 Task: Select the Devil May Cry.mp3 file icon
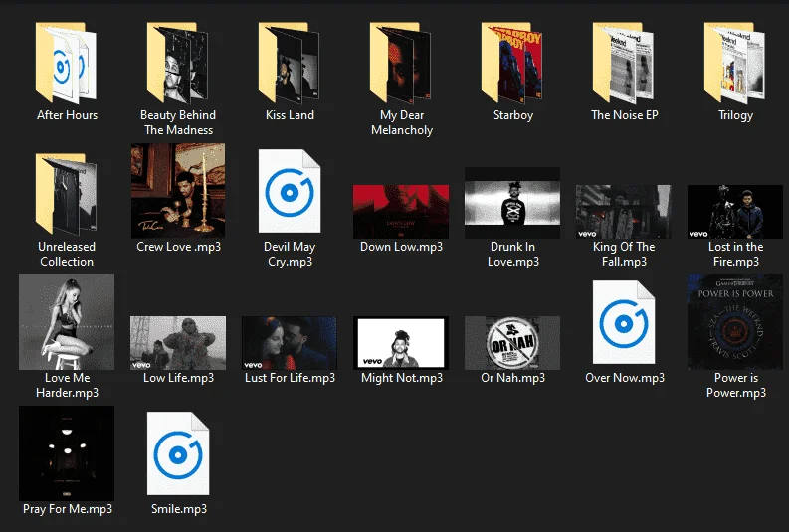pyautogui.click(x=290, y=191)
